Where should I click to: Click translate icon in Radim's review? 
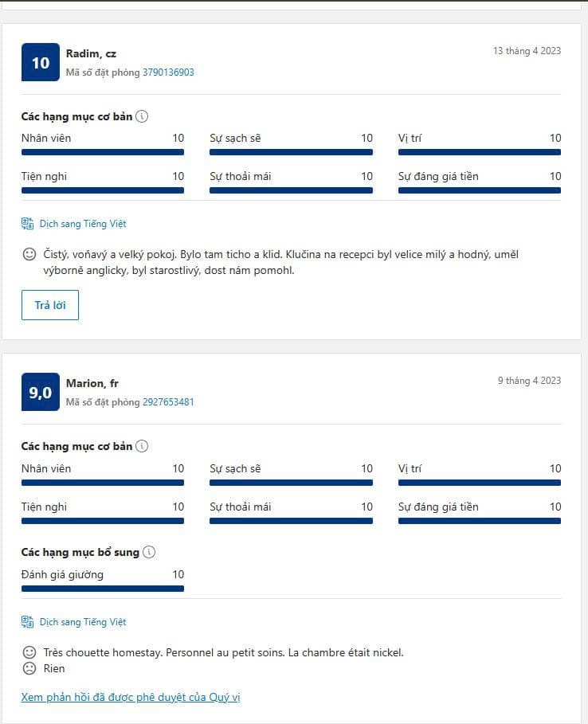click(28, 224)
